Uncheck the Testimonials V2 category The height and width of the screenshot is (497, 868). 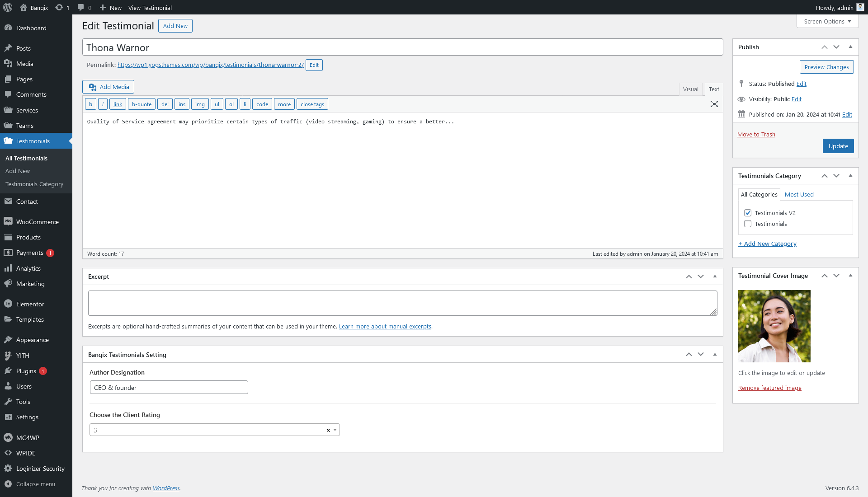[748, 213]
